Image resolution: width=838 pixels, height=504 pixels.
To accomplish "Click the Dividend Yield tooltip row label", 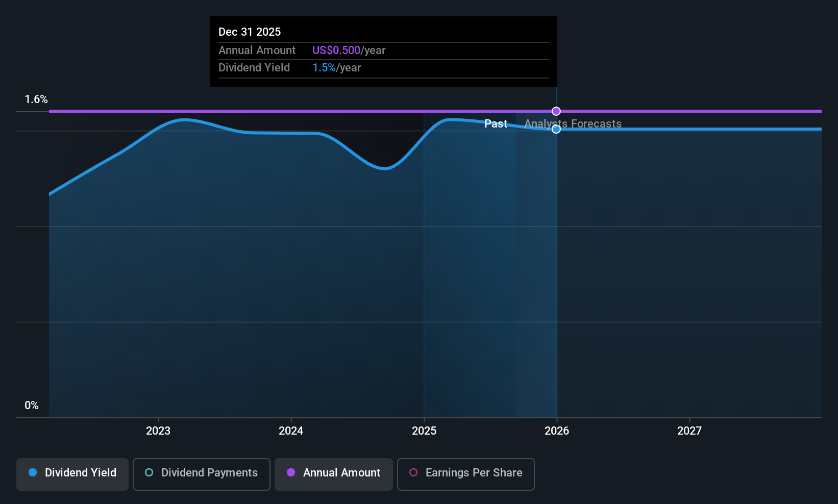I will pos(254,68).
